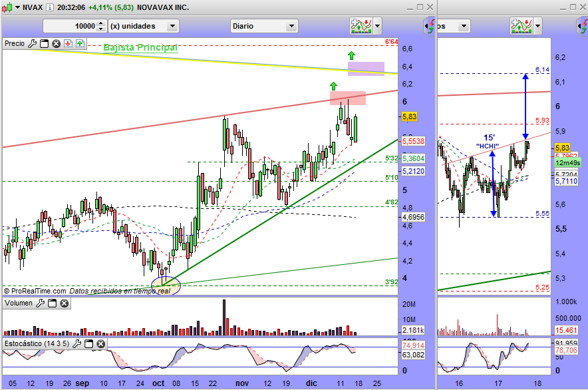This screenshot has width=588, height=390.
Task: Click the 3'92 support level label
Action: point(392,282)
